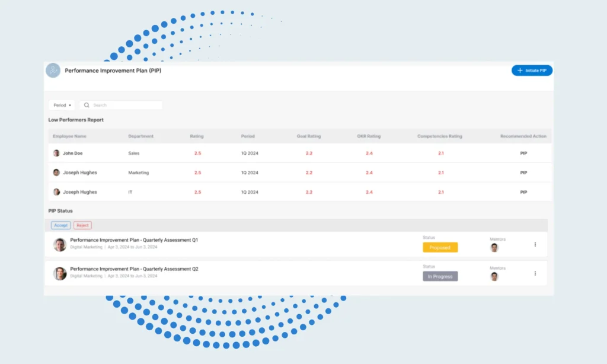This screenshot has width=607, height=364.
Task: Click the search magnifier icon
Action: (87, 105)
